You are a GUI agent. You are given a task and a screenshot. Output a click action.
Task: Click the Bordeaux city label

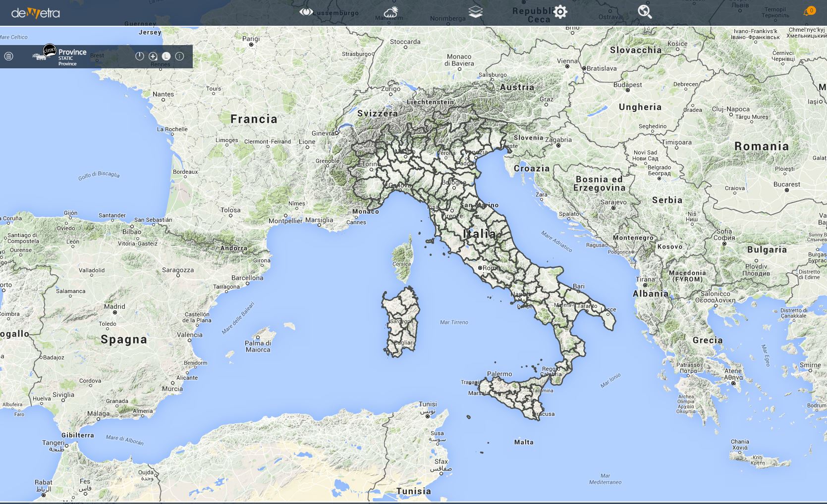click(x=185, y=172)
